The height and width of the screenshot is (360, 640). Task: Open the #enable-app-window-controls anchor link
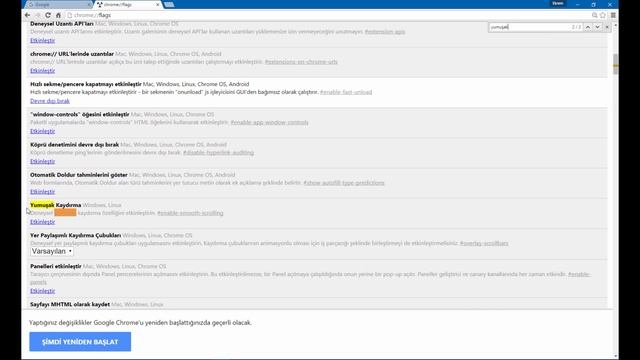[269, 122]
